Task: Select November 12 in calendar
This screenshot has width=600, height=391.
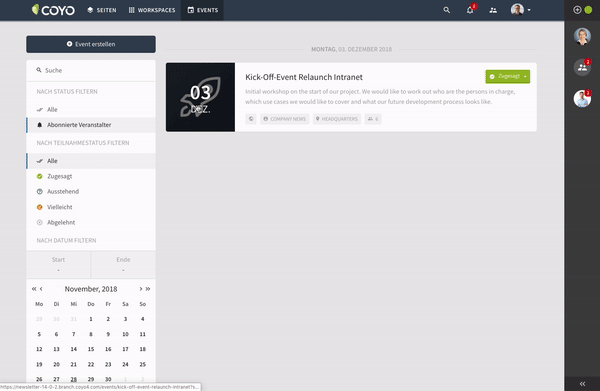Action: click(39, 349)
